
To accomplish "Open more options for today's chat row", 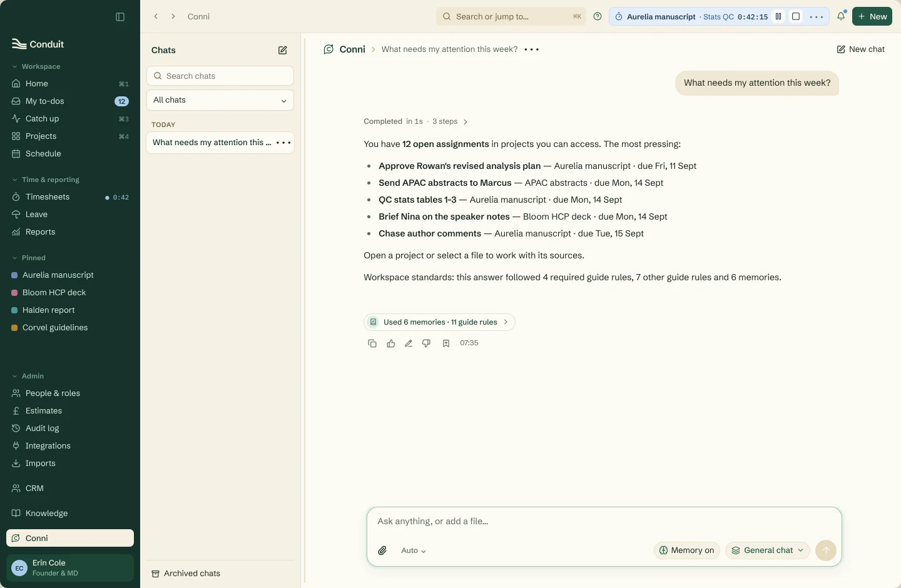I will [x=283, y=143].
